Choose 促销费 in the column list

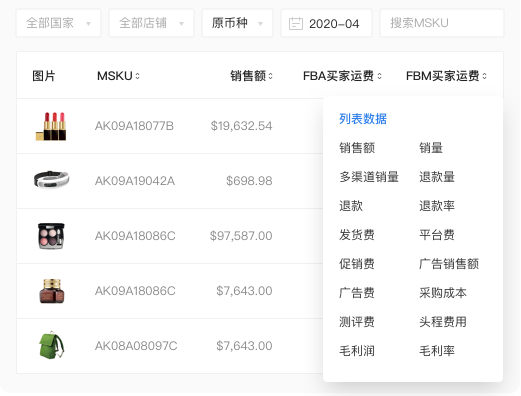(357, 264)
